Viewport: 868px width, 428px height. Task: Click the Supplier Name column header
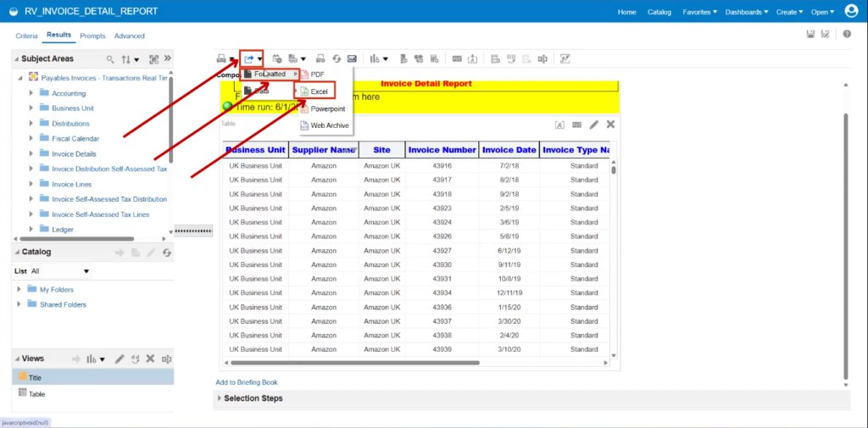coord(323,149)
